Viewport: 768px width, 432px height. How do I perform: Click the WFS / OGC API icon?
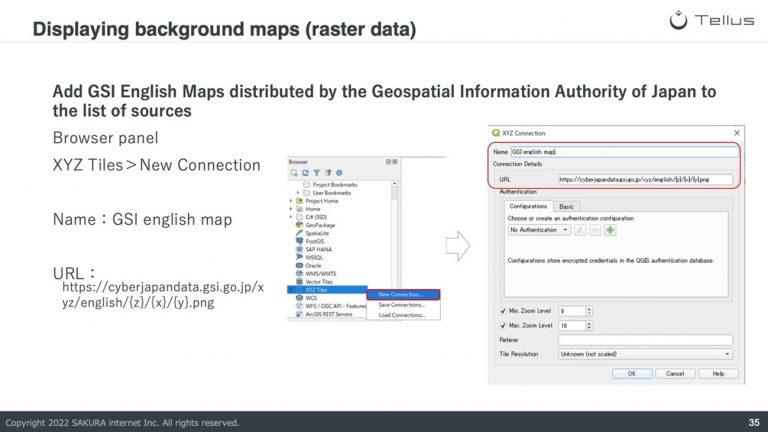tap(299, 306)
